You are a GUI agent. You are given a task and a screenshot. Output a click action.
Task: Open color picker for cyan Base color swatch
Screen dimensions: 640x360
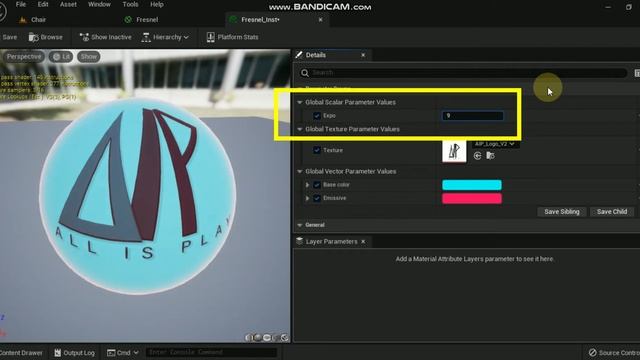click(x=472, y=185)
